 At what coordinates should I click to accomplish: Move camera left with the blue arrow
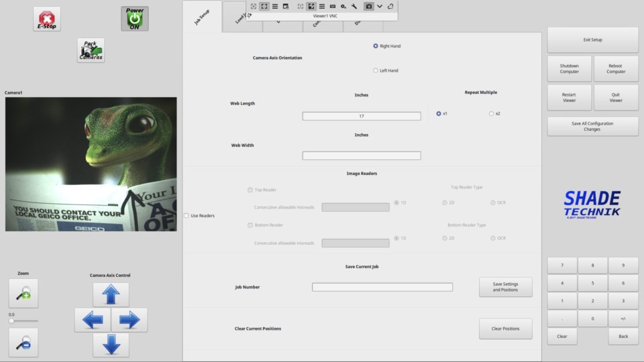(x=93, y=320)
